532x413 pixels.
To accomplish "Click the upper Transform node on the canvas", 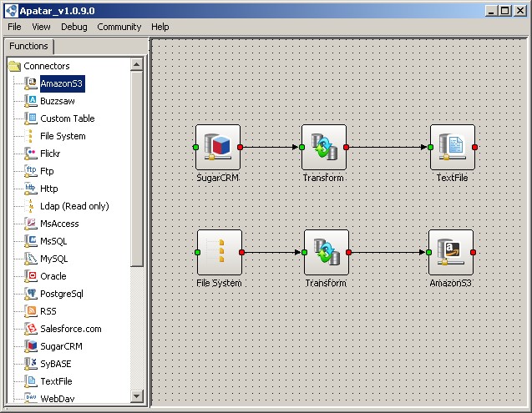I will pyautogui.click(x=324, y=147).
